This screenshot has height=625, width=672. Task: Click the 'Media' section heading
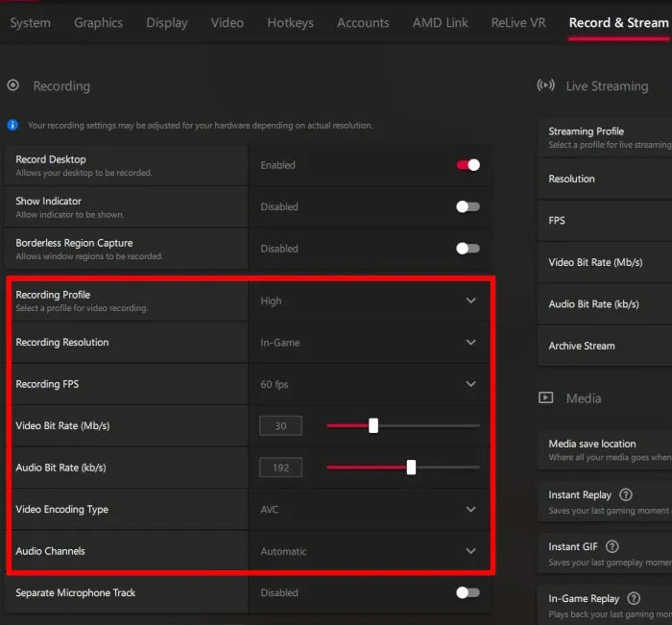584,398
